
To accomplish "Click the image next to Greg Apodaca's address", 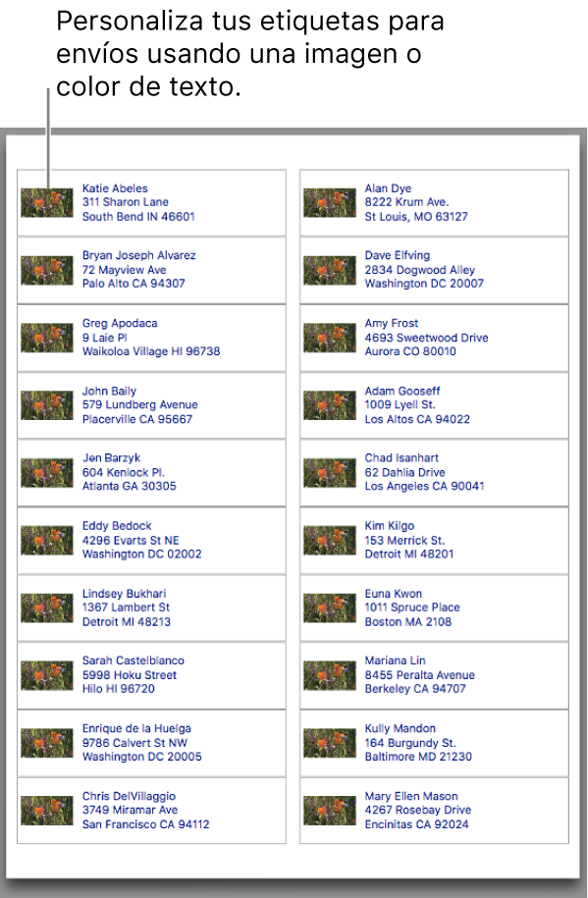I will point(47,338).
